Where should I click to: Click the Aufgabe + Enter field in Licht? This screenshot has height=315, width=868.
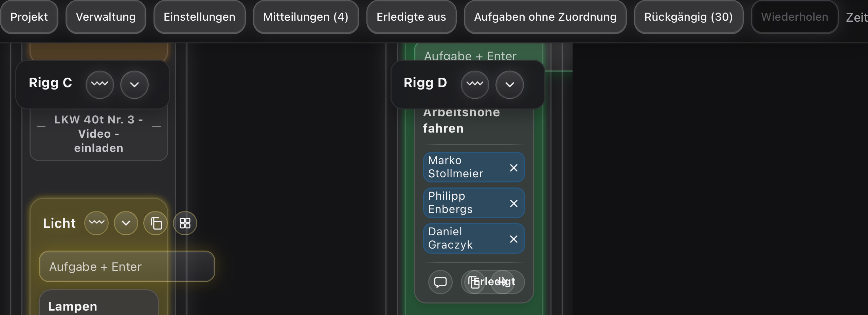[x=127, y=267]
